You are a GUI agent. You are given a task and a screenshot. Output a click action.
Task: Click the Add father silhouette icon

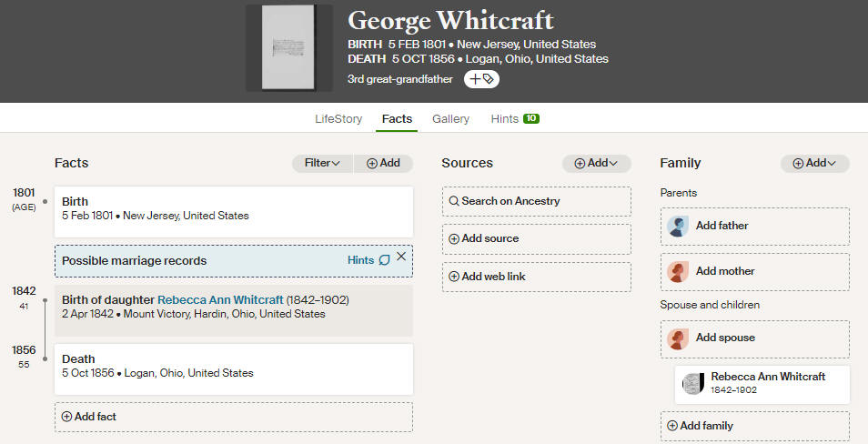678,226
